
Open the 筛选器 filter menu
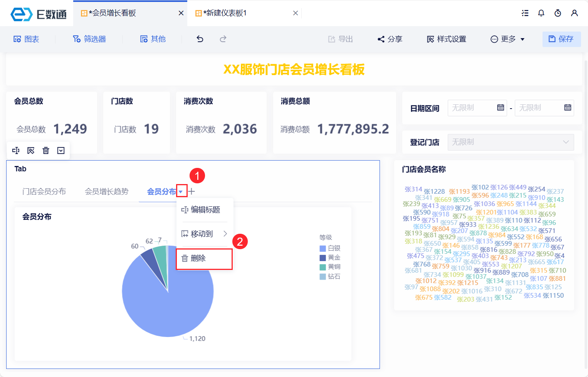[89, 39]
